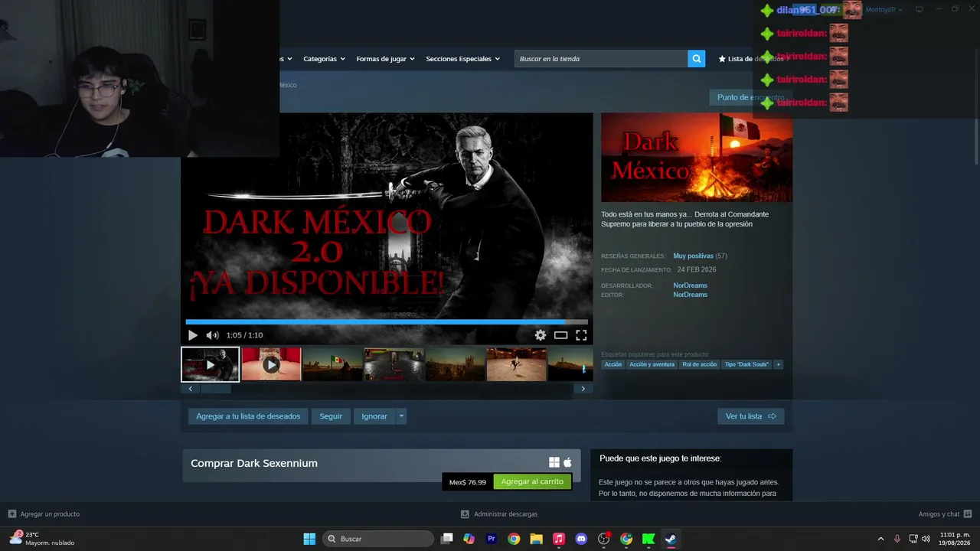
Task: Select the Tipo "Dark Souls" tag
Action: point(746,364)
